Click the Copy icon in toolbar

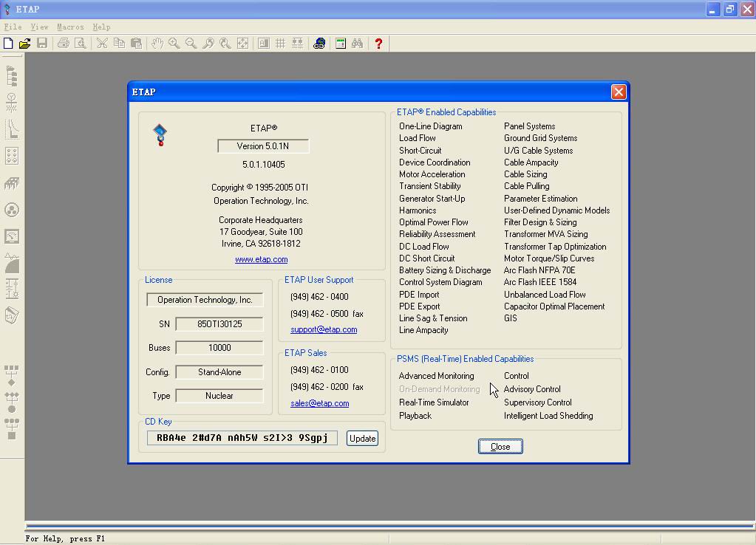pos(119,44)
